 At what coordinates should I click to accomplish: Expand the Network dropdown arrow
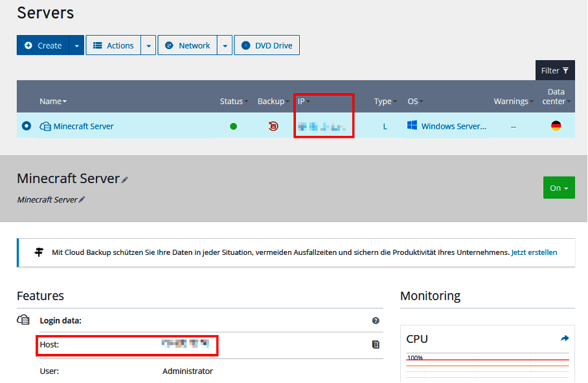[225, 45]
